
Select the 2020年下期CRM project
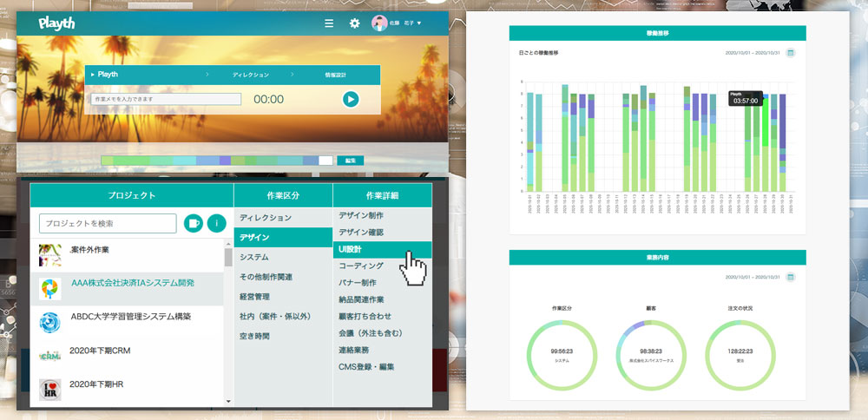(x=128, y=356)
